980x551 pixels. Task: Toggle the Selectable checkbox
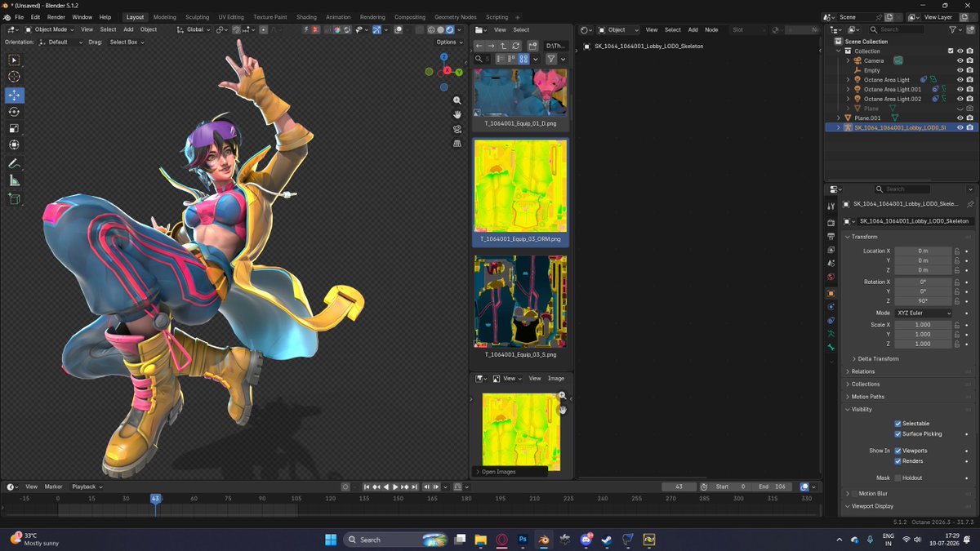click(898, 424)
